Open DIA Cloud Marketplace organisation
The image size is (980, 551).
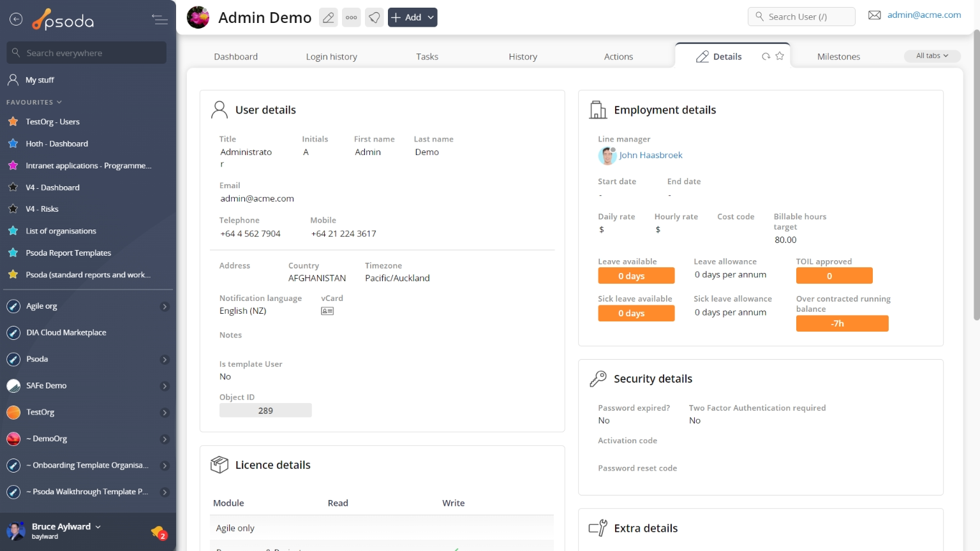pyautogui.click(x=66, y=333)
